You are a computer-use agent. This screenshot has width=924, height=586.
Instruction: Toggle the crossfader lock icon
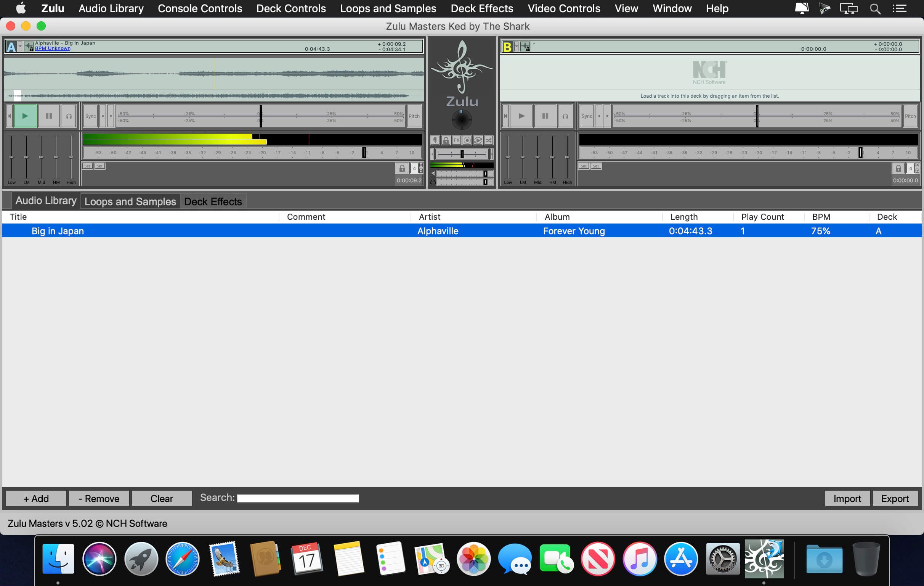click(x=446, y=140)
